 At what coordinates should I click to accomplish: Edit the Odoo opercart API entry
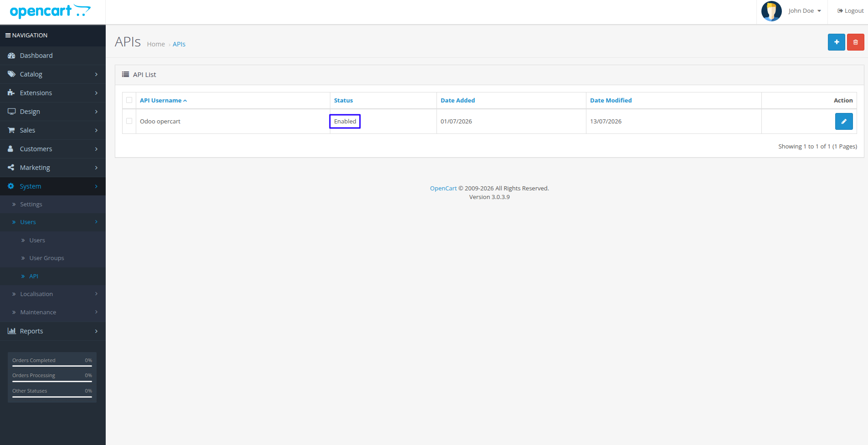(844, 122)
